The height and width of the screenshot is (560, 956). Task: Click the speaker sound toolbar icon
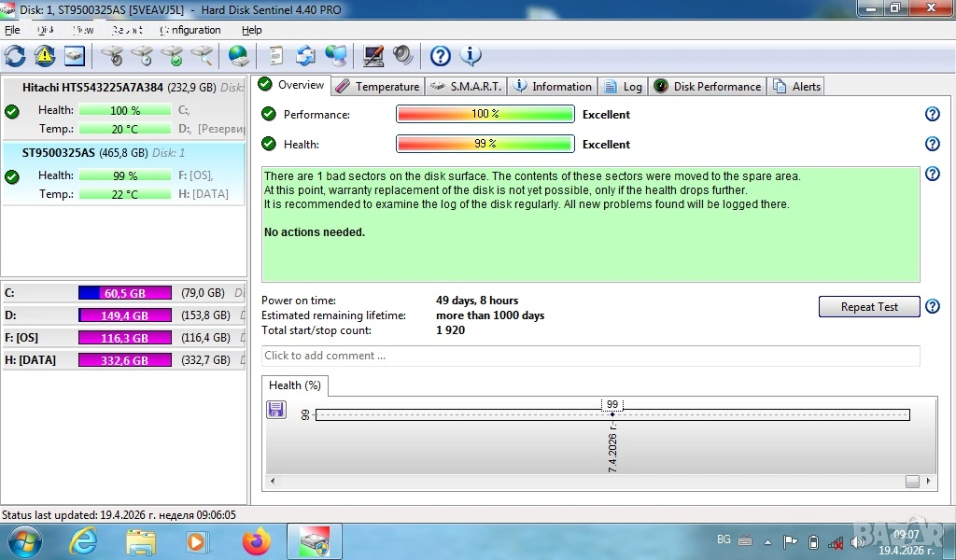(403, 56)
